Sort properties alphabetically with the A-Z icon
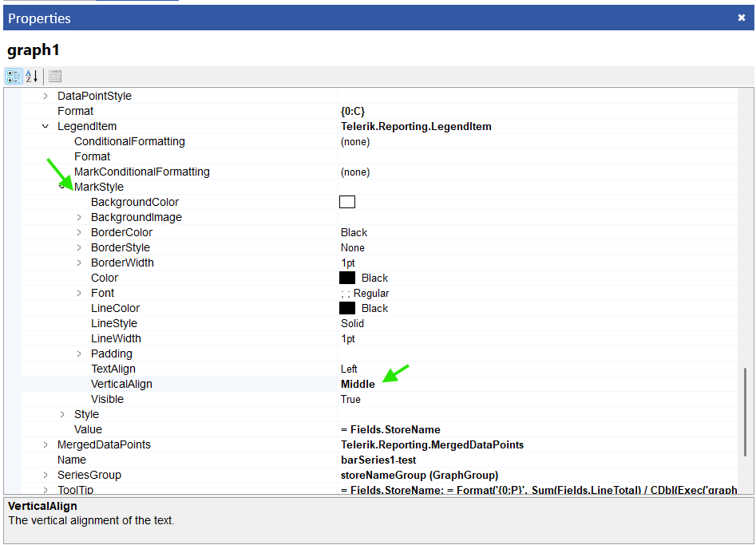756x545 pixels. [32, 76]
